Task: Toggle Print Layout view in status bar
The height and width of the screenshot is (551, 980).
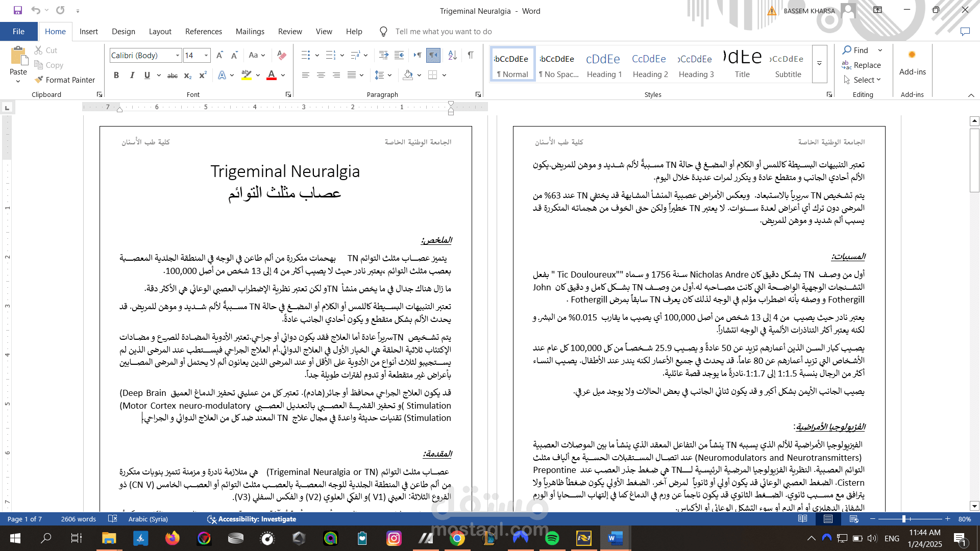Action: point(828,519)
